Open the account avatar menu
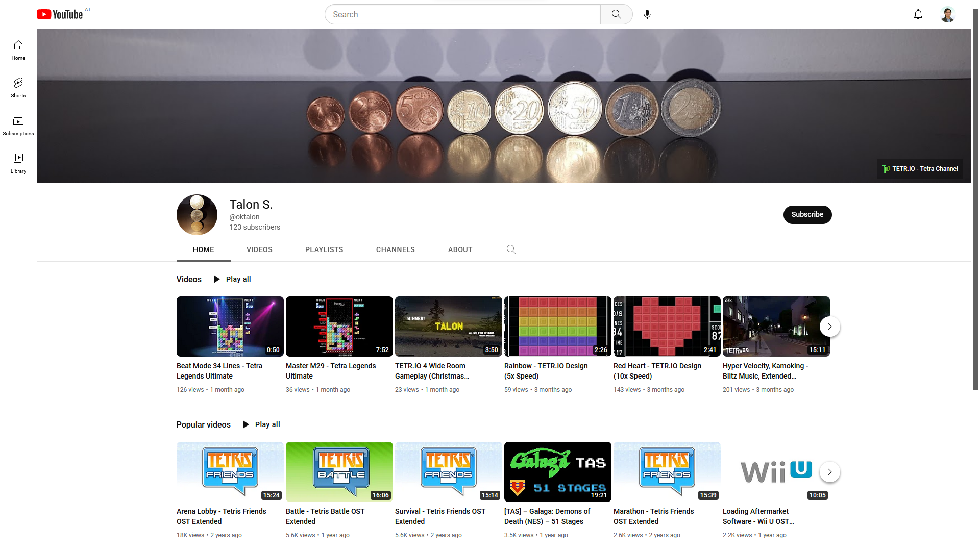Viewport: 980px width, 551px height. tap(948, 14)
